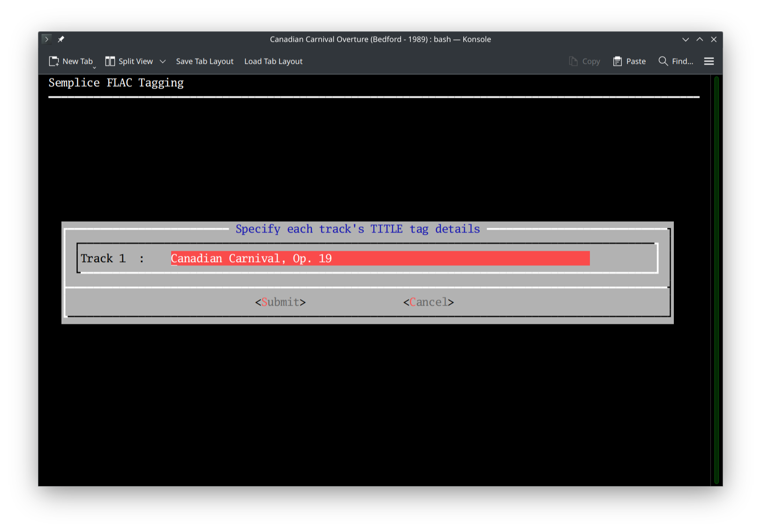Open the New Tab profile dropdown caret
The image size is (762, 532).
(x=94, y=67)
